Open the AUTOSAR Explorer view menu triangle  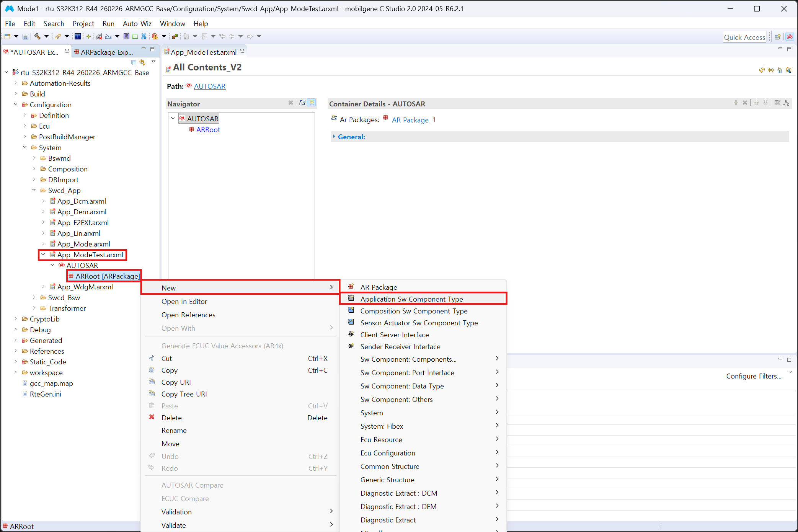[x=153, y=62]
